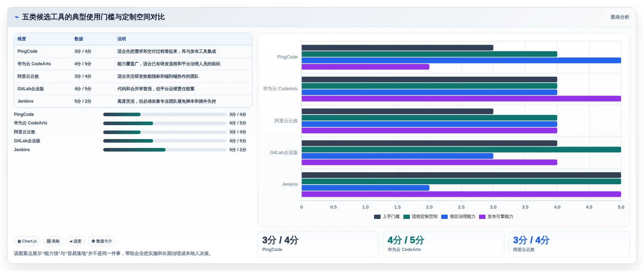Click the 上手门槛 legend color swatch

coord(377,217)
